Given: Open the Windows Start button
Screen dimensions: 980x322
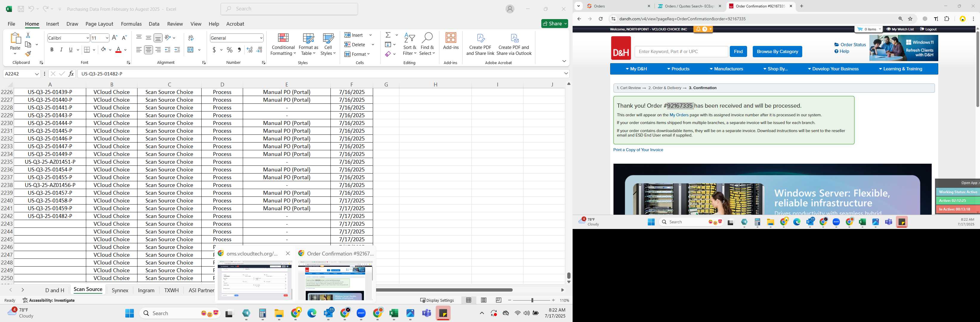Looking at the screenshot, I should (x=129, y=313).
